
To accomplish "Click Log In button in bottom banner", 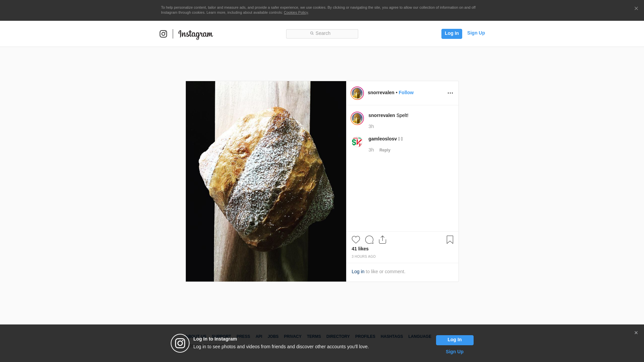I will point(454,340).
